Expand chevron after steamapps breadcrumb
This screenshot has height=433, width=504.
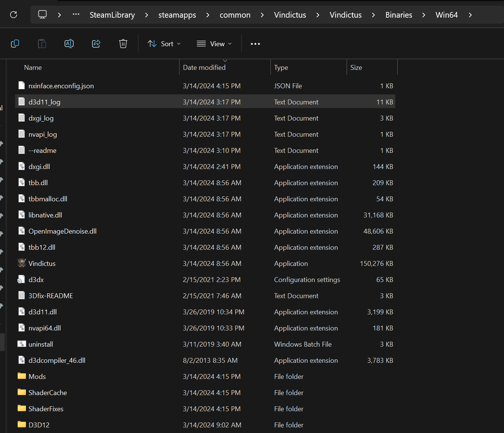[x=208, y=15]
